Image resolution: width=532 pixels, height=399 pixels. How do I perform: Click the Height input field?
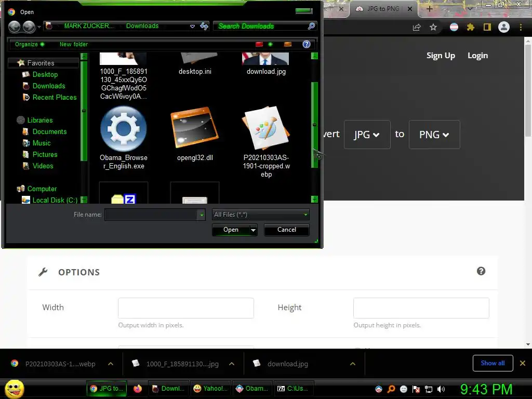421,308
